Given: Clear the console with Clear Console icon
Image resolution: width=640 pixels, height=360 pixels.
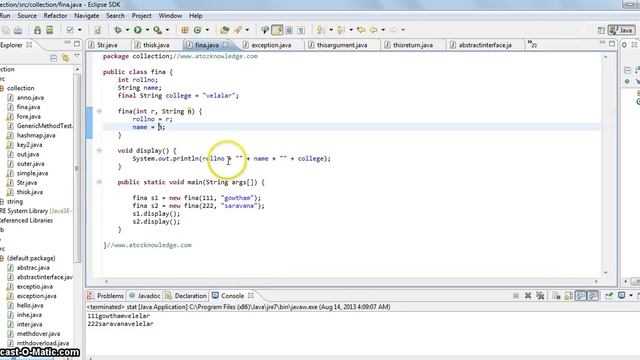Looking at the screenshot, I should (556, 296).
